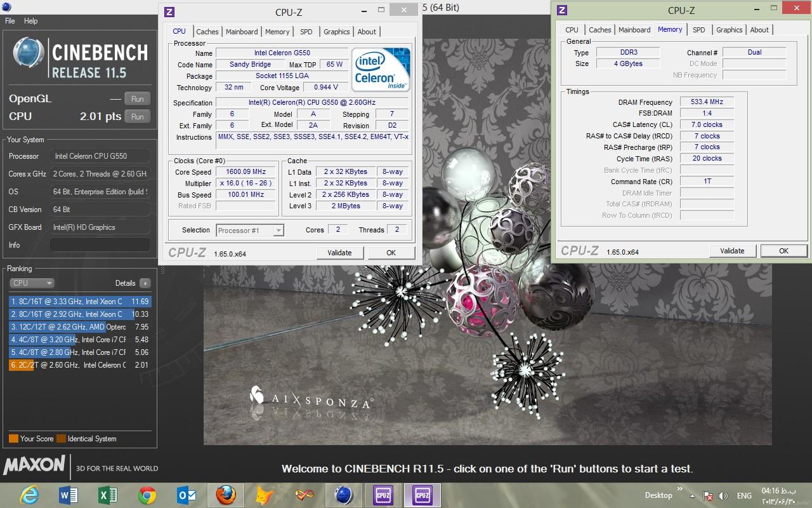Click the Info input field

pyautogui.click(x=100, y=244)
